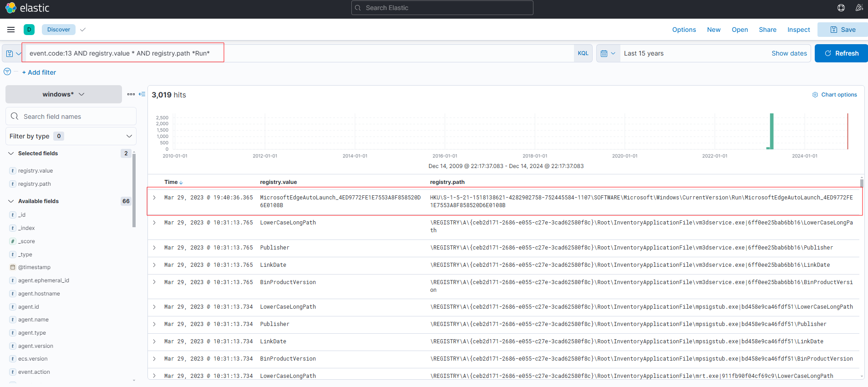Collapse the field sidebar arrow icon
The width and height of the screenshot is (868, 387).
click(x=142, y=94)
